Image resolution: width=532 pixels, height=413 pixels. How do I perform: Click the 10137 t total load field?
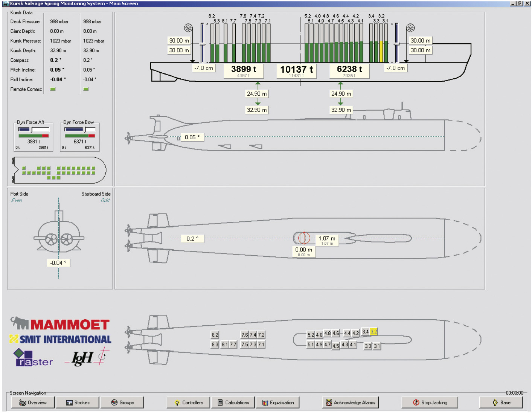296,70
